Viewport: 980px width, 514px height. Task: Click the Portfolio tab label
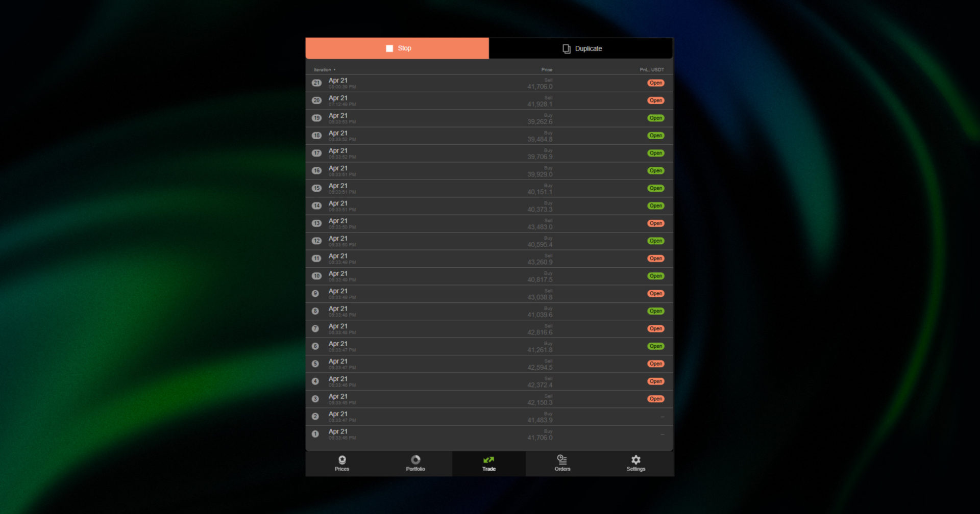click(x=415, y=469)
